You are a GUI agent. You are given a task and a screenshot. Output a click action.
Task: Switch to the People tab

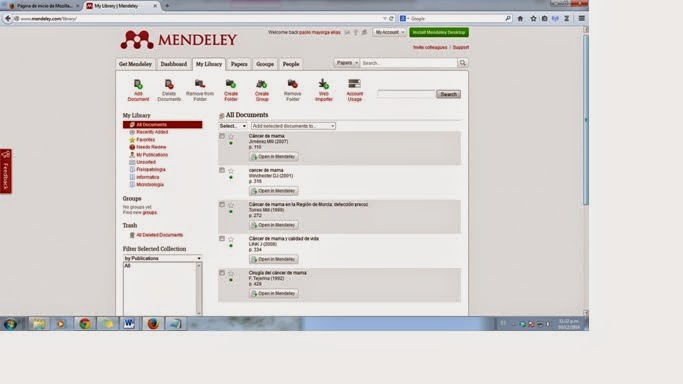291,64
